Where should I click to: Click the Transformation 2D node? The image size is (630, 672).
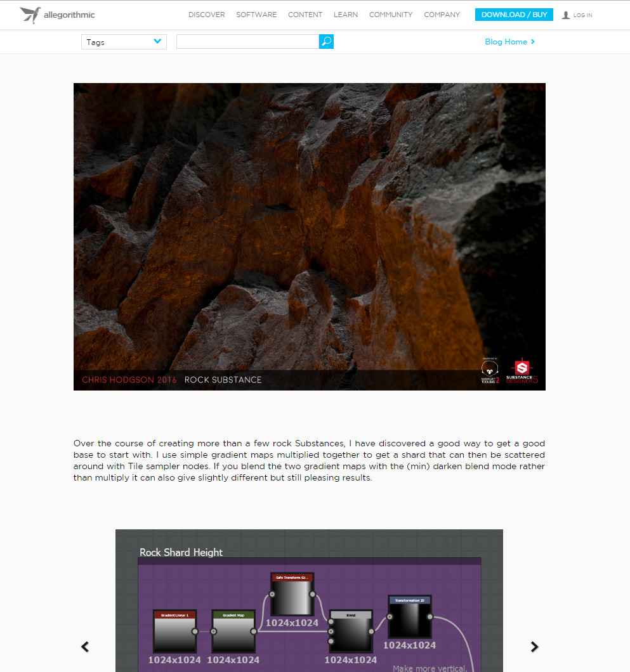[x=410, y=617]
